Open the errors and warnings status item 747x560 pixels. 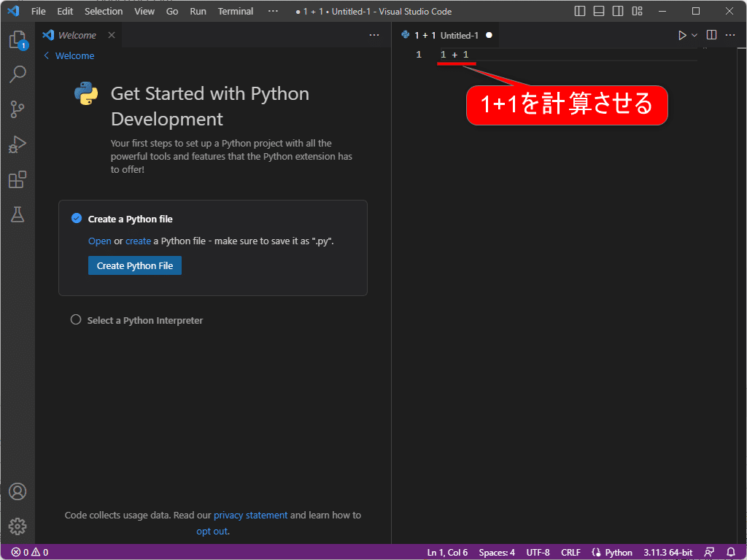(30, 553)
